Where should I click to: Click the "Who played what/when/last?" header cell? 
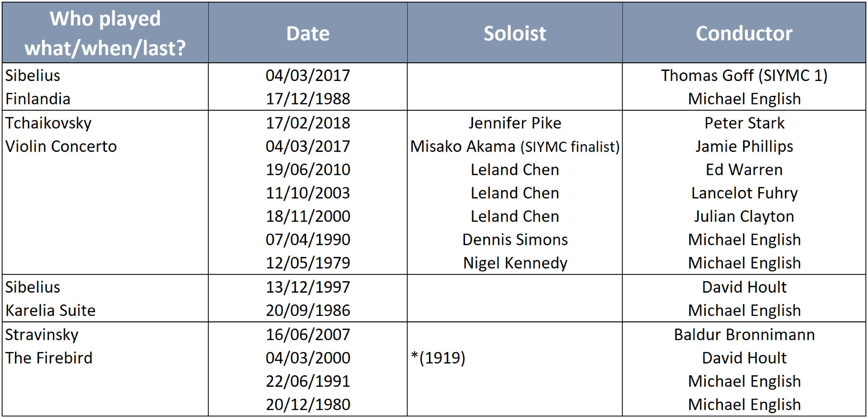point(105,33)
